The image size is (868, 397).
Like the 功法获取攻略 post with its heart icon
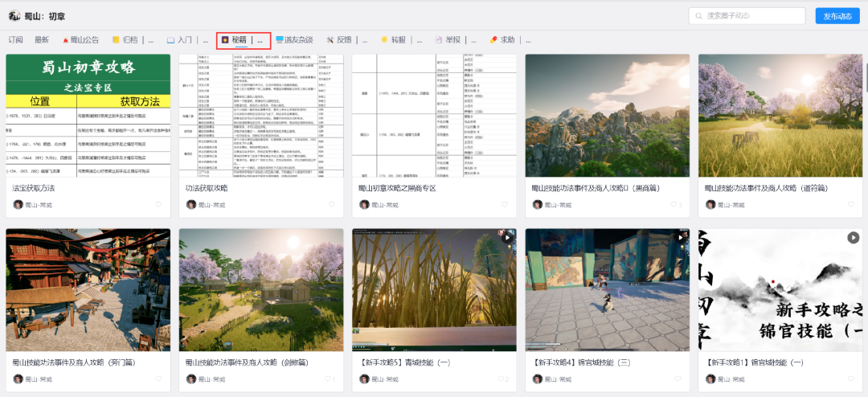[332, 204]
